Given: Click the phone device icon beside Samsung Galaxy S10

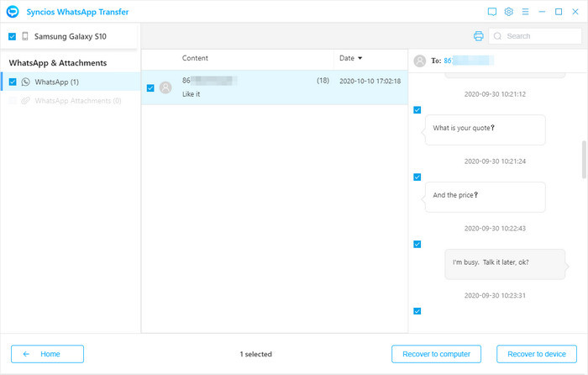Looking at the screenshot, I should [25, 36].
